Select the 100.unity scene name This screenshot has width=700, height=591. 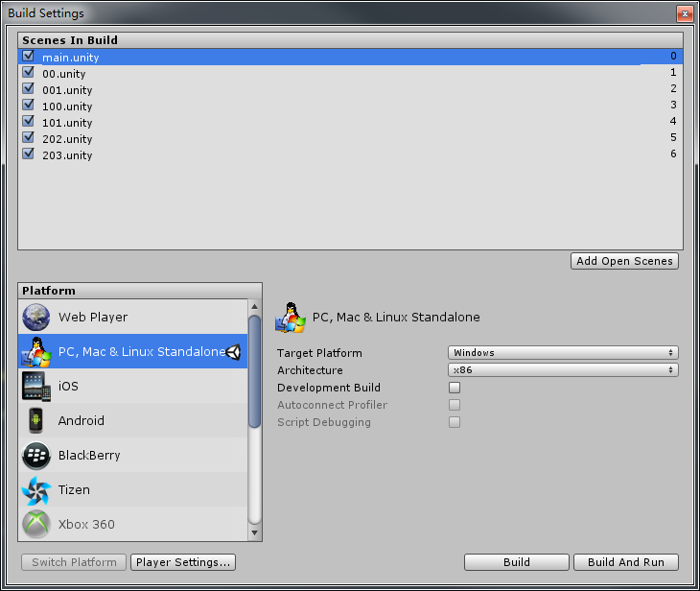[67, 106]
